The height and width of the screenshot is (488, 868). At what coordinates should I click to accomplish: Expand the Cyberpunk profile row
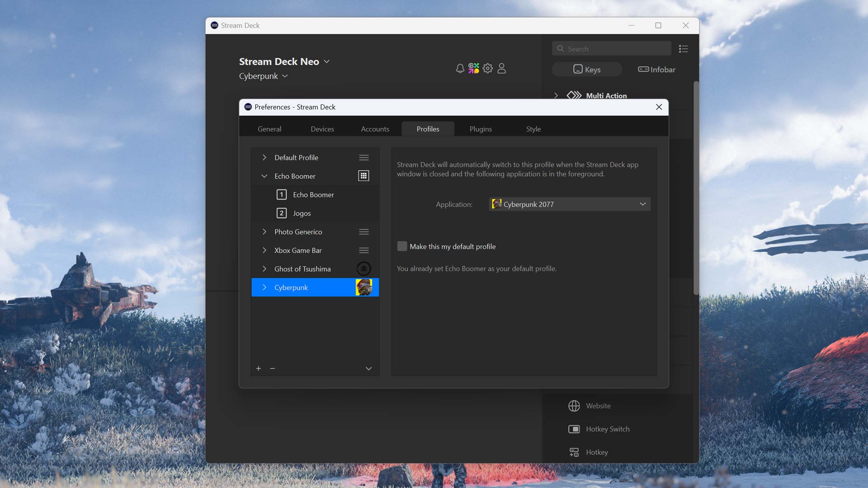[264, 287]
